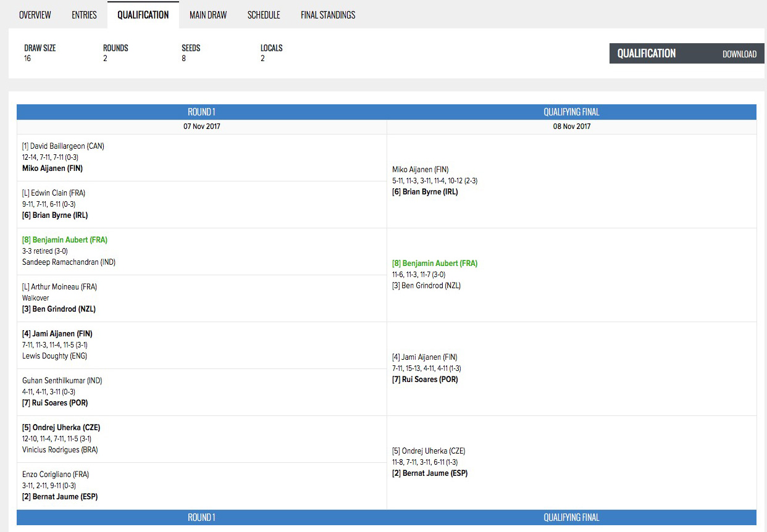This screenshot has height=532, width=767.
Task: Open the Schedule tab
Action: click(x=264, y=15)
